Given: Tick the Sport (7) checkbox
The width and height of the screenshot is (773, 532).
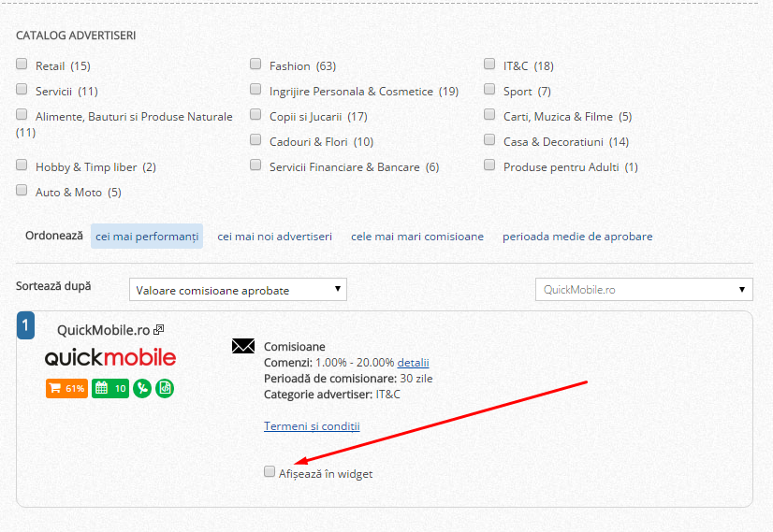Looking at the screenshot, I should click(489, 89).
